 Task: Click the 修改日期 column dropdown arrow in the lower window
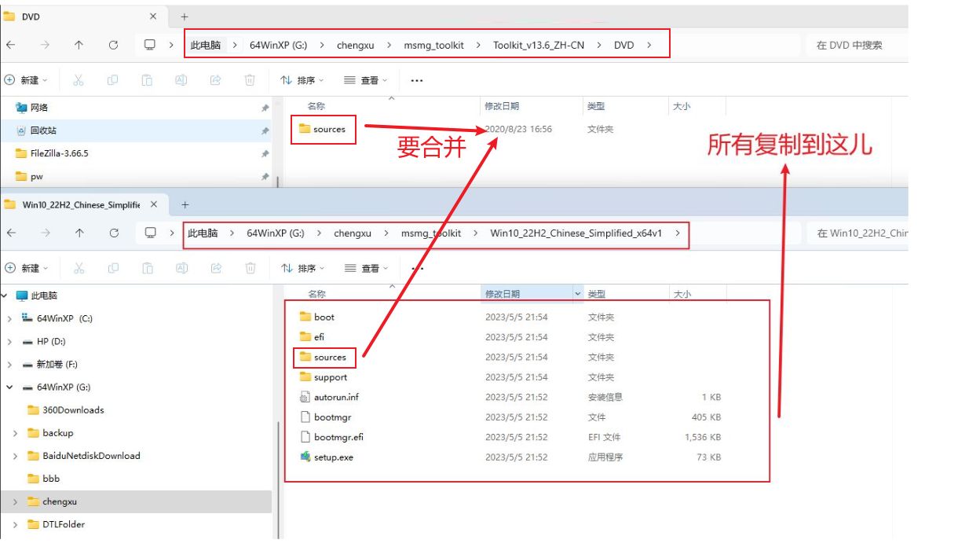click(579, 294)
